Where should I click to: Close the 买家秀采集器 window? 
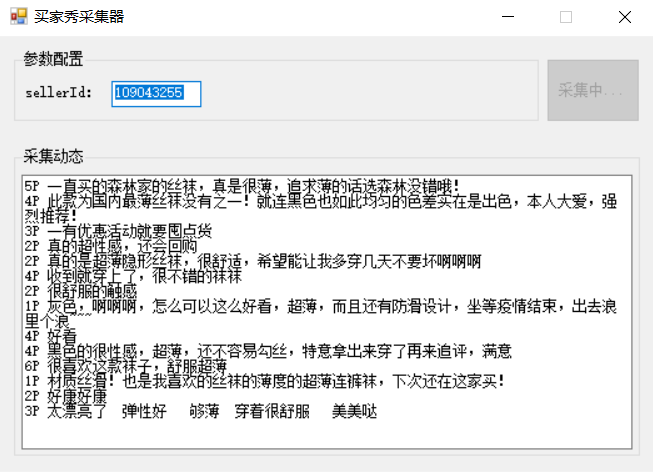pyautogui.click(x=625, y=17)
